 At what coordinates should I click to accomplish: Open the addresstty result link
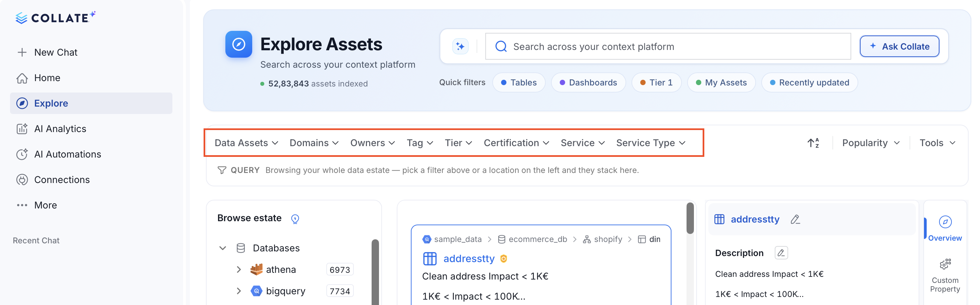click(x=469, y=259)
